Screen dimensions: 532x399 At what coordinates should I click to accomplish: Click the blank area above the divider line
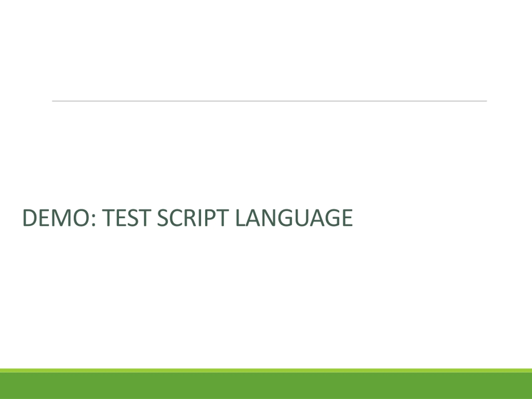click(x=266, y=48)
